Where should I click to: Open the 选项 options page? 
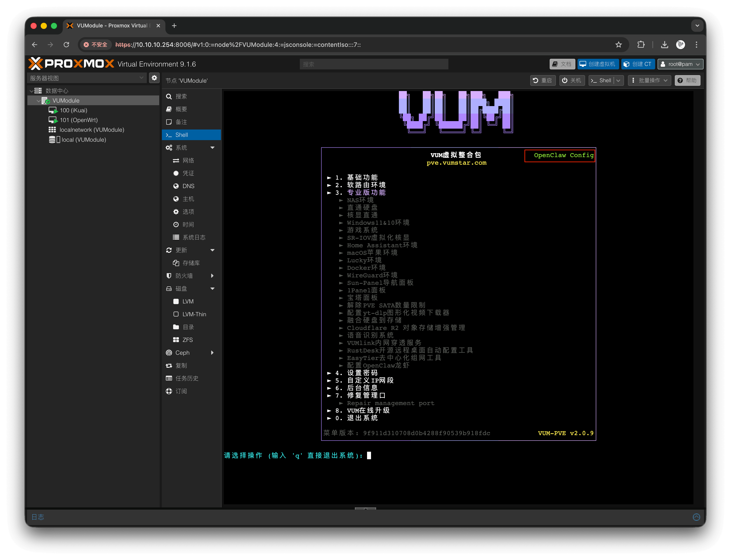click(x=191, y=212)
